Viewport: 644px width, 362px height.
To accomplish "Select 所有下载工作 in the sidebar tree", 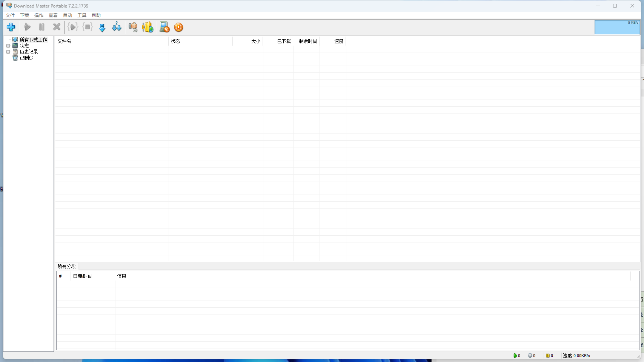I will coord(33,40).
